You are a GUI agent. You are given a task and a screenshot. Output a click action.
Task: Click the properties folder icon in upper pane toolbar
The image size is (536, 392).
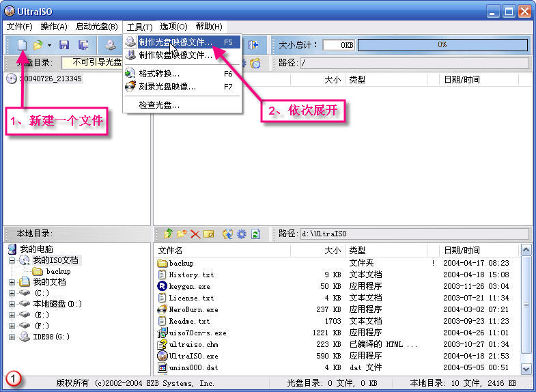(255, 63)
